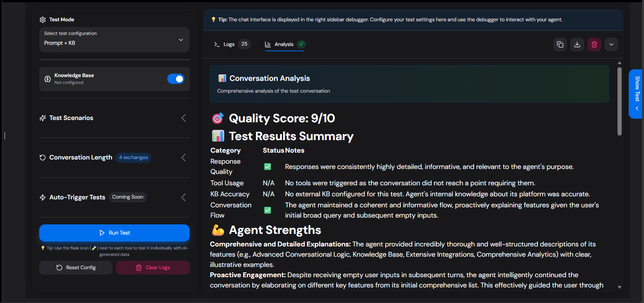Click the green checkmark beside Analysis
This screenshot has width=644, height=303.
301,44
